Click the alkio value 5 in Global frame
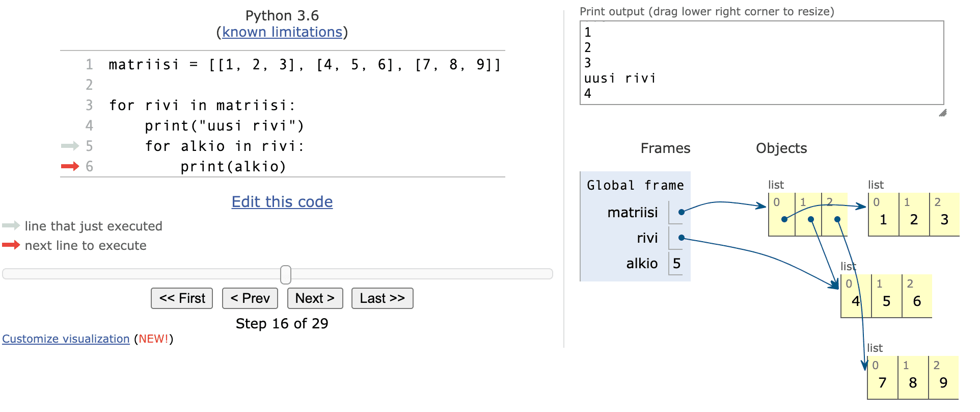This screenshot has height=412, width=980. 676,264
